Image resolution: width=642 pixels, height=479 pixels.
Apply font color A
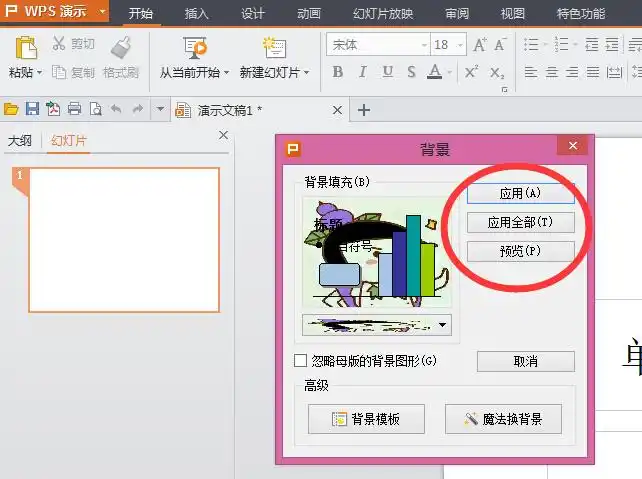pos(434,72)
